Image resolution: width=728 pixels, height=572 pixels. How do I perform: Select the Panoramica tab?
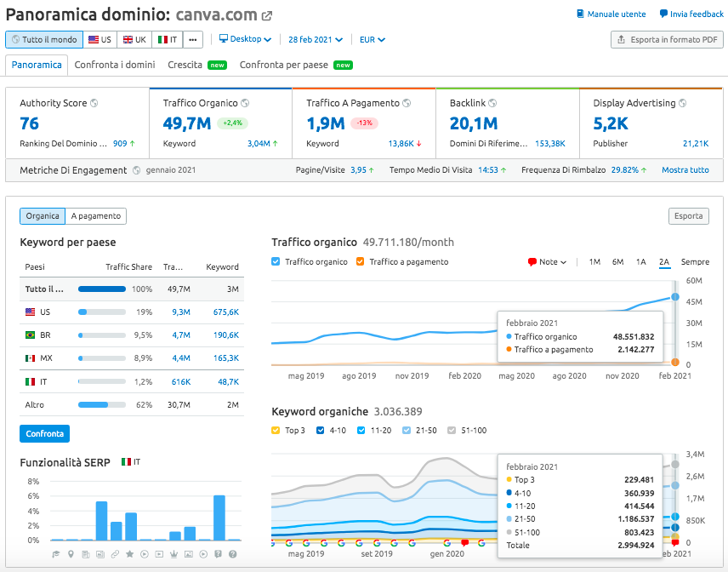point(37,65)
